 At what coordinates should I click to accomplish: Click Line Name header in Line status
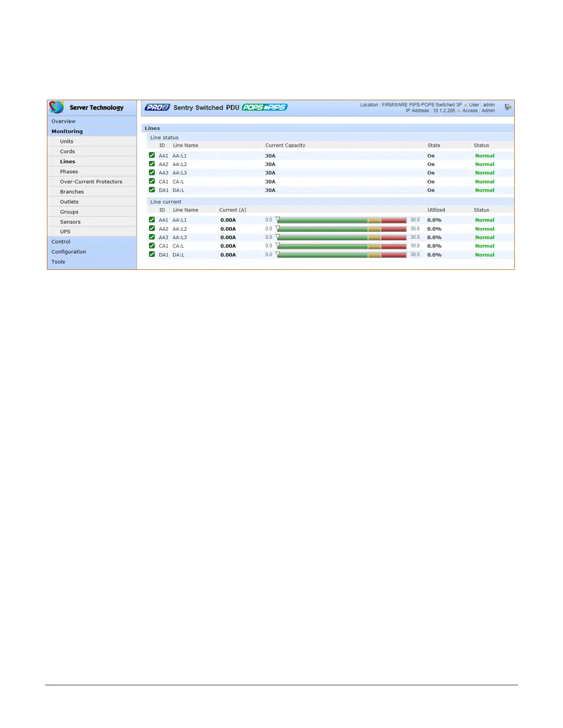click(x=185, y=145)
